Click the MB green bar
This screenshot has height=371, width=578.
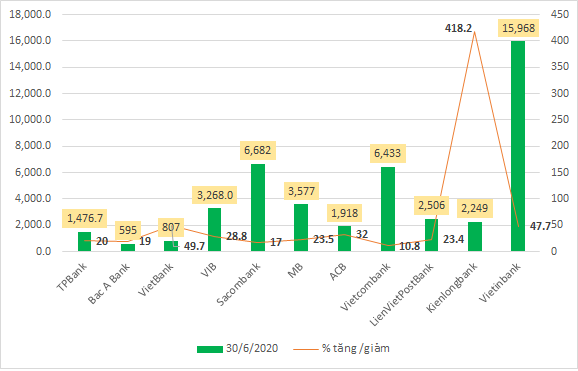(x=301, y=228)
